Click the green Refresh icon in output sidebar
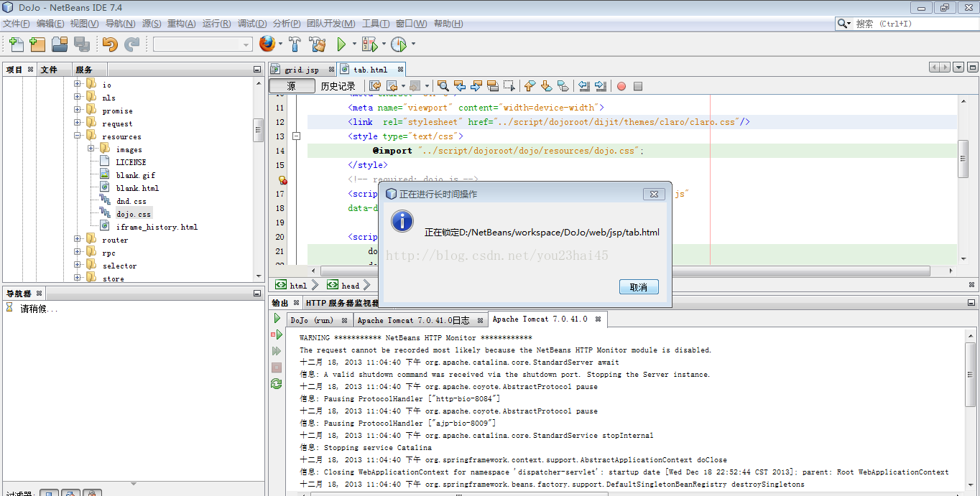 point(277,384)
